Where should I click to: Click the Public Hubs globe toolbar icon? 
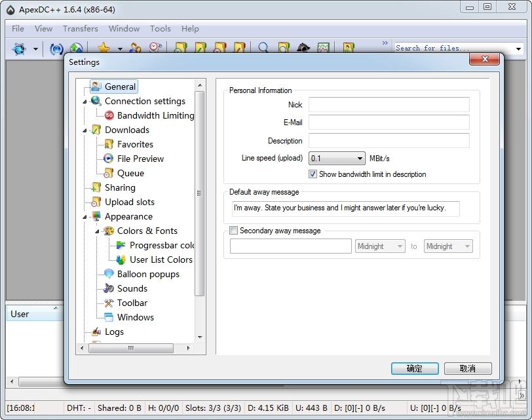(x=20, y=48)
